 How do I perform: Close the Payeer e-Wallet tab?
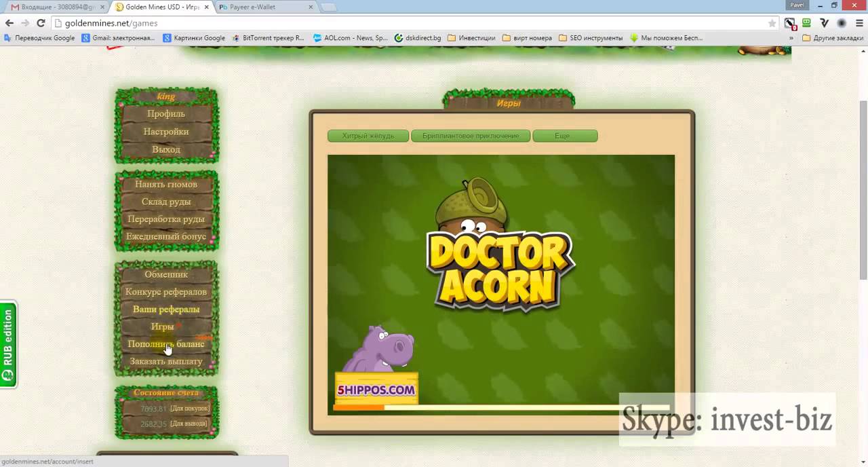311,7
